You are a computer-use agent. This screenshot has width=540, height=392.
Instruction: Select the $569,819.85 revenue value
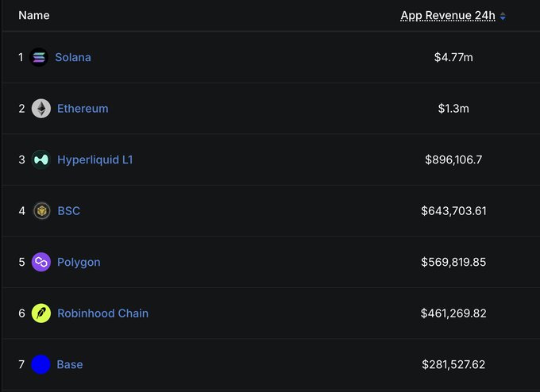[453, 262]
